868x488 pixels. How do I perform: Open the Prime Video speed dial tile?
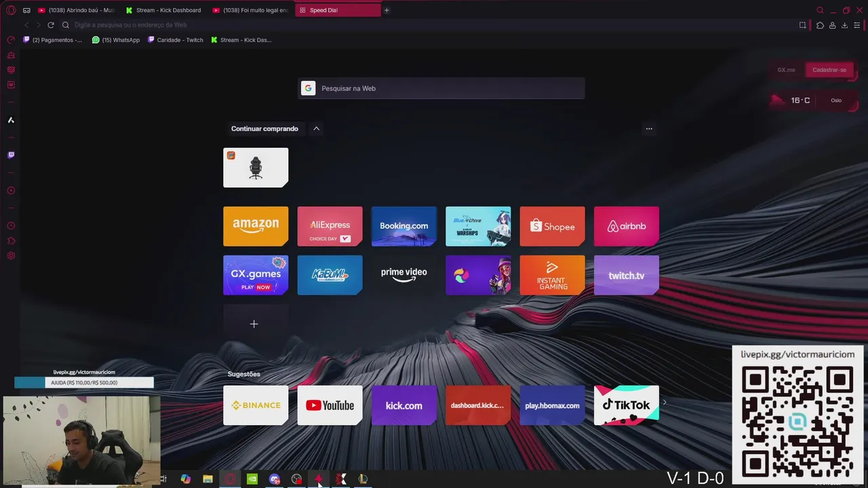point(404,275)
